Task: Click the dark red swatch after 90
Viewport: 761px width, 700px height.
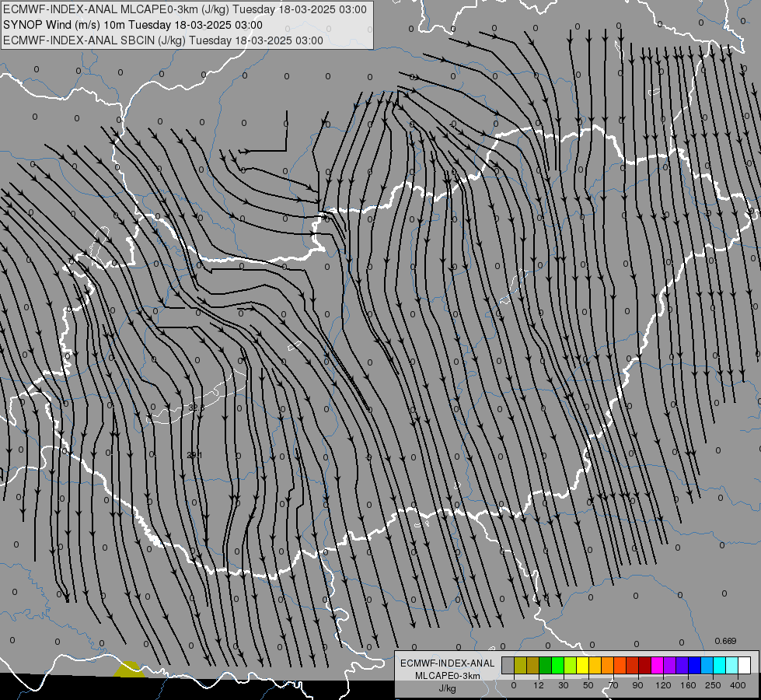Action: (644, 665)
